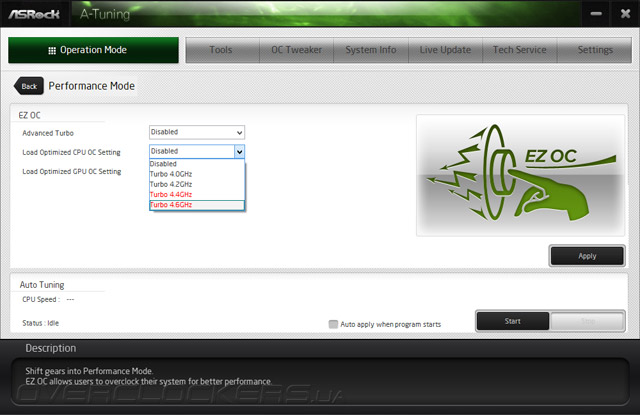Click the CPU Speed value
Image resolution: width=640 pixels, height=415 pixels.
[70, 300]
